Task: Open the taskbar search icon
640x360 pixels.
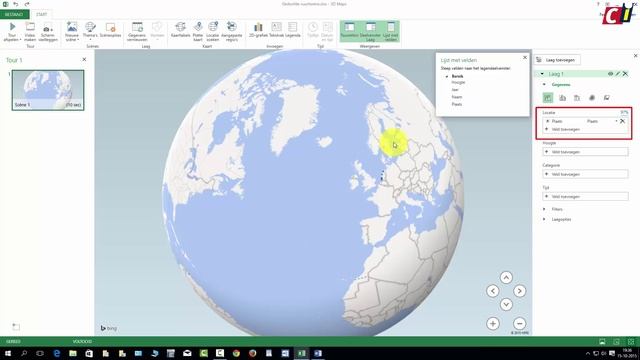Action: [x=24, y=353]
